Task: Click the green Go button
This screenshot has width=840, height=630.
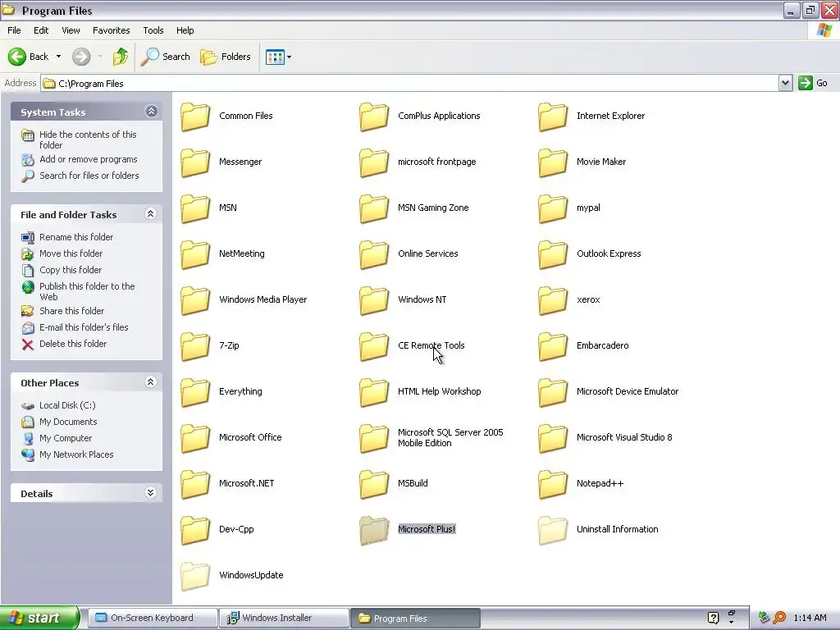Action: [x=813, y=83]
